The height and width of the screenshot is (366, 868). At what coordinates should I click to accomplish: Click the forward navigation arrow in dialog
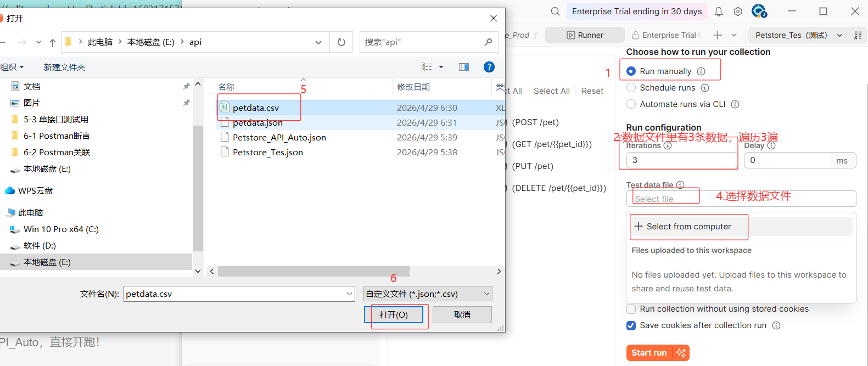(x=22, y=42)
